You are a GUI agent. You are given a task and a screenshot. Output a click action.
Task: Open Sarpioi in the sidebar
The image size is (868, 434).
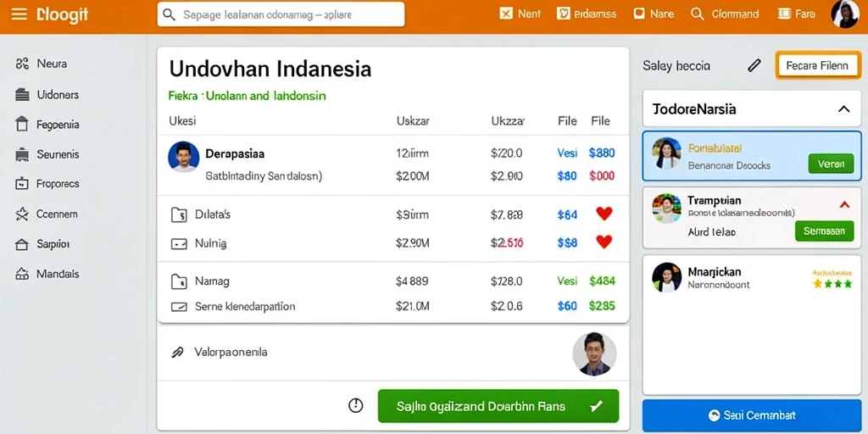[42, 243]
